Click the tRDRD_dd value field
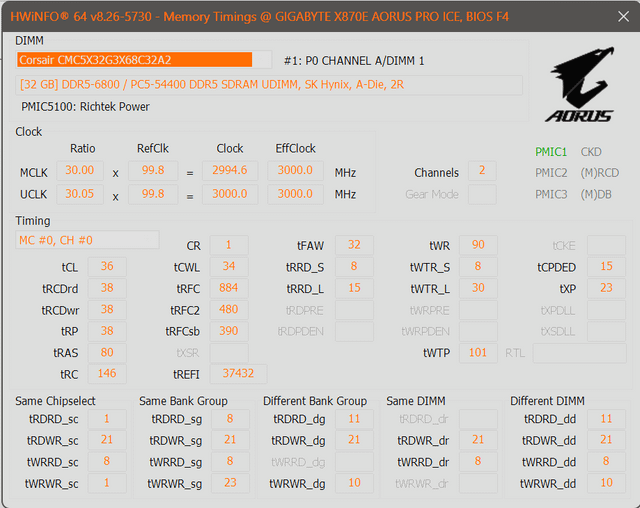The width and height of the screenshot is (640, 508). coord(606,419)
